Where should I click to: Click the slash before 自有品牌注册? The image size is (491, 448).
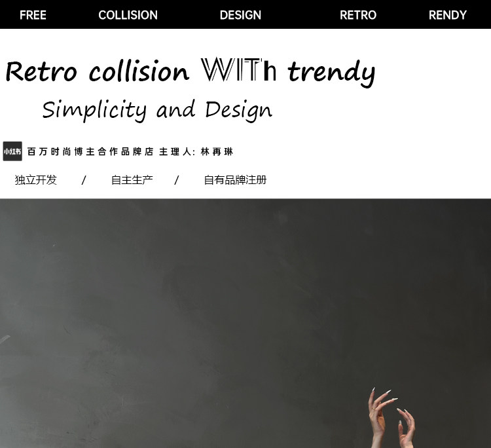coord(177,180)
